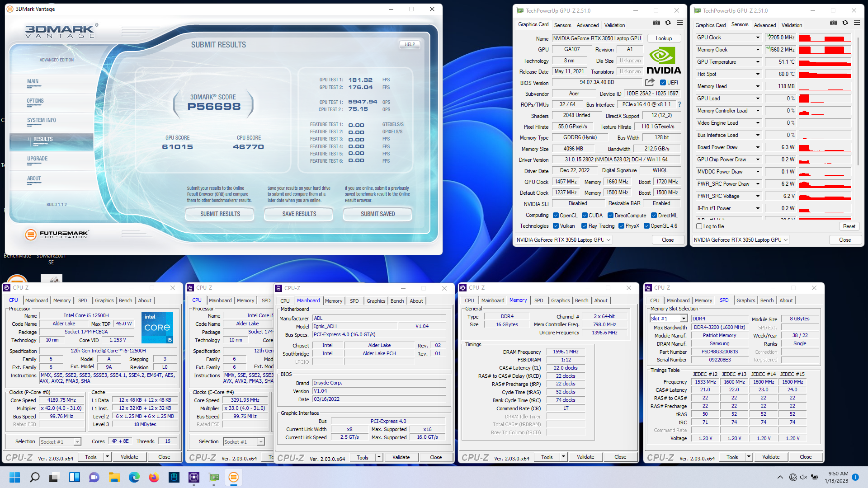
Task: Open the hamburger menu in GPU-Z Sensors window
Action: (x=857, y=23)
